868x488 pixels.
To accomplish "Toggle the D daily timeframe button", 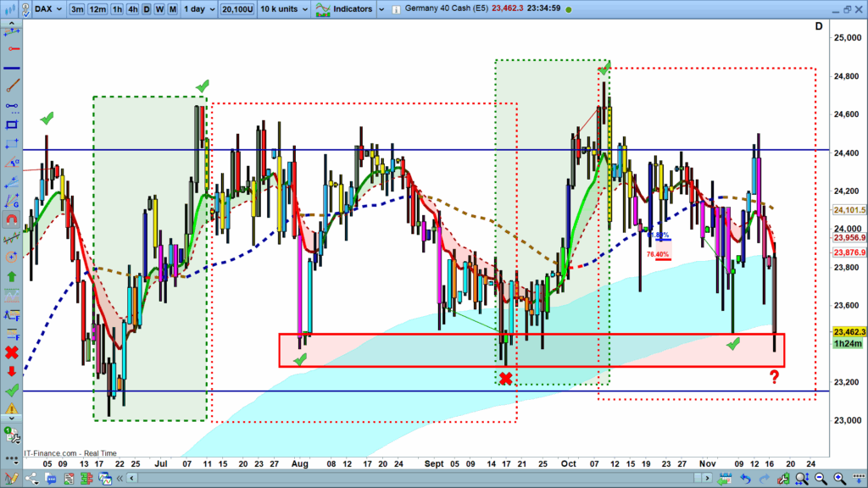I will pyautogui.click(x=146, y=8).
